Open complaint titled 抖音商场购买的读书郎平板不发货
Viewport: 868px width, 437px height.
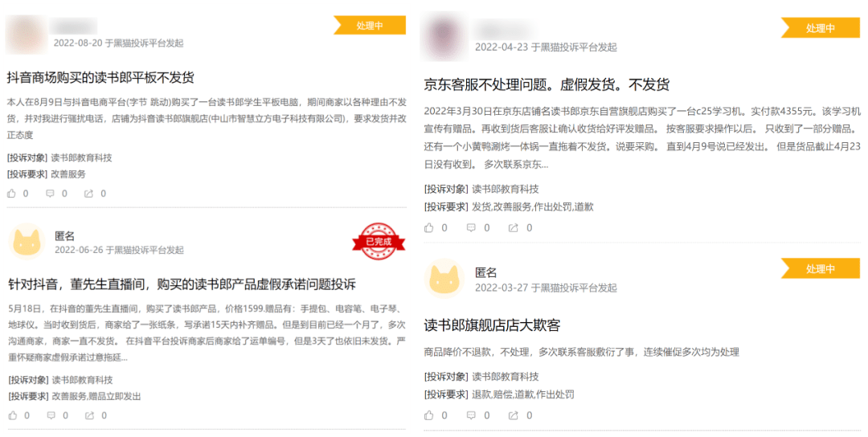100,77
